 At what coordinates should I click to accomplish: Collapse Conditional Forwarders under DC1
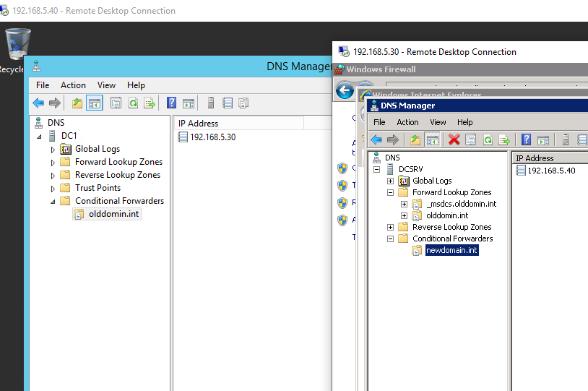(53, 202)
